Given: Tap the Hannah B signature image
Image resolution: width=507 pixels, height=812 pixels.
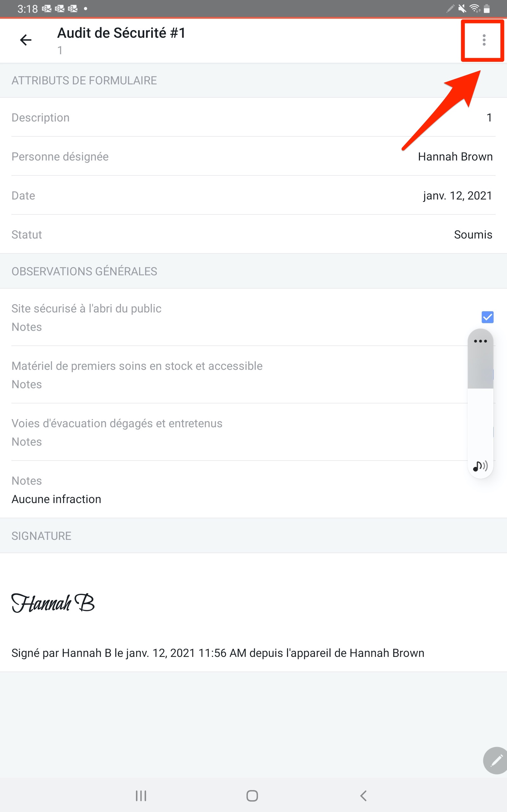Looking at the screenshot, I should coord(53,603).
